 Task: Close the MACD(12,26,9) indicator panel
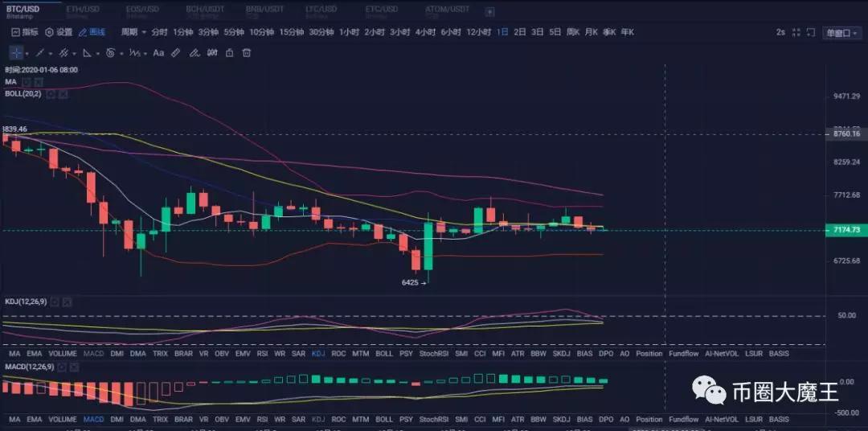coord(74,367)
